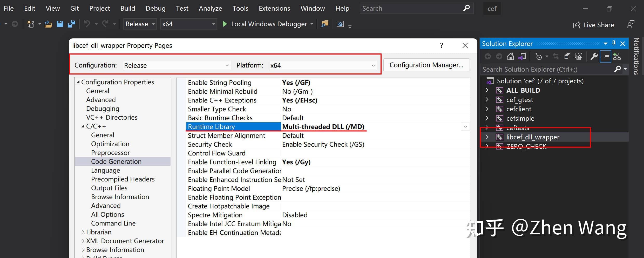Start Local Windows Debugger with green play arrow
This screenshot has width=644, height=258.
(225, 24)
